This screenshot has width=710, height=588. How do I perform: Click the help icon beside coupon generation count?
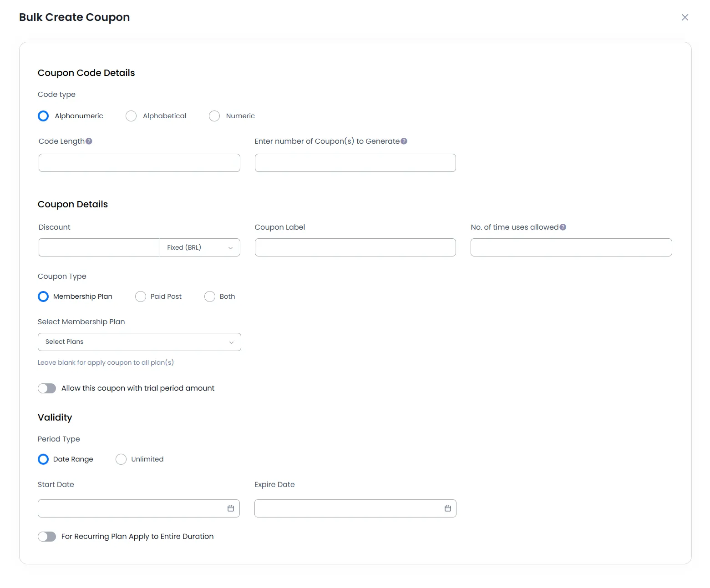[x=404, y=141]
